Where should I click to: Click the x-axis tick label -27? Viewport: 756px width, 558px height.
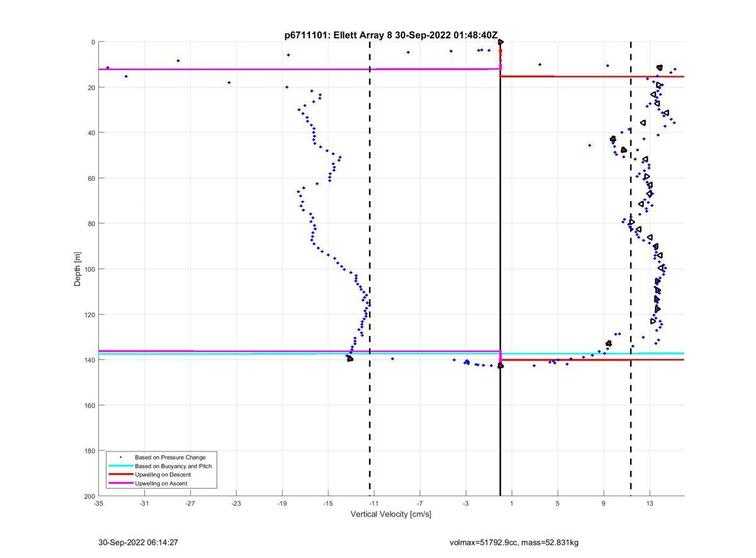tap(190, 503)
